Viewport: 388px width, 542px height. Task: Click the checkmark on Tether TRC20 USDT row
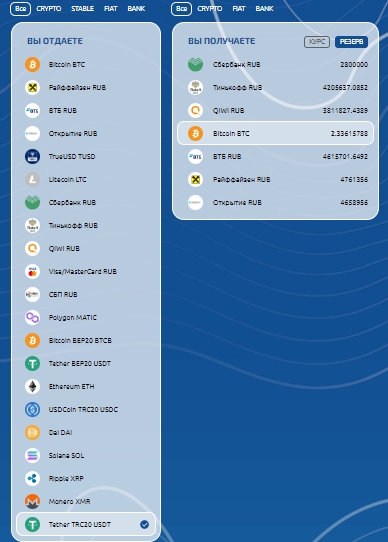[145, 524]
